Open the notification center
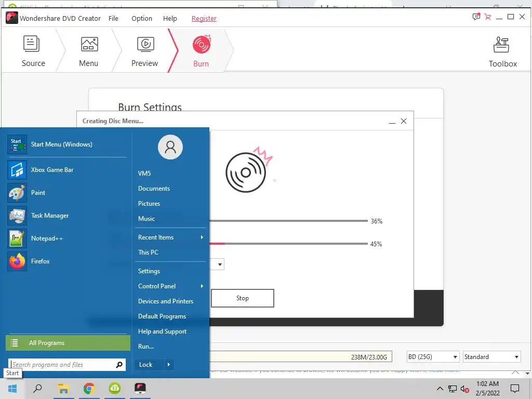Image resolution: width=532 pixels, height=399 pixels. tap(515, 389)
